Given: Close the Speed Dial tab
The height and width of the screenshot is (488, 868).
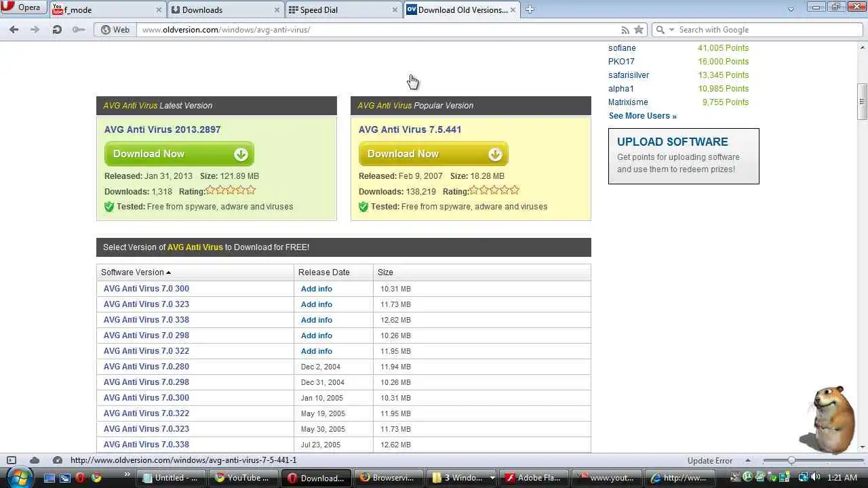Looking at the screenshot, I should tap(395, 9).
